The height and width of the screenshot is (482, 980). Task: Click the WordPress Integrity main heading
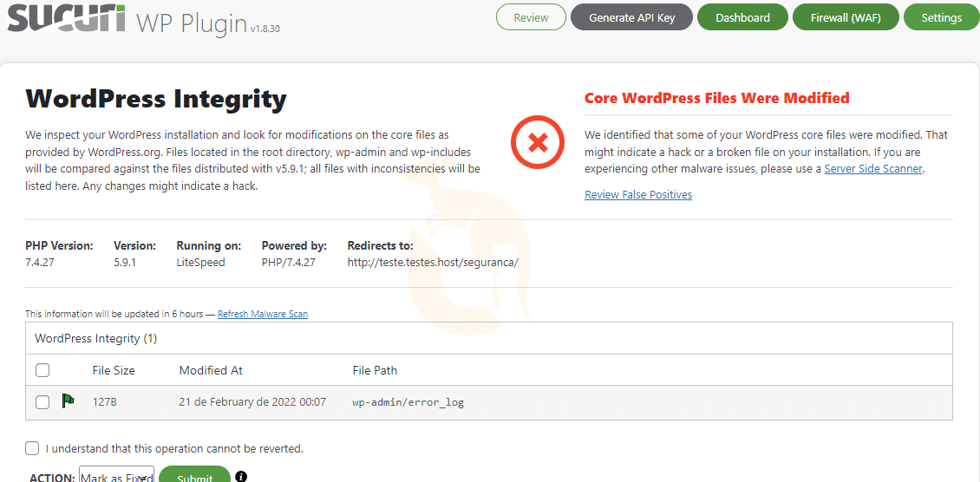(x=156, y=100)
